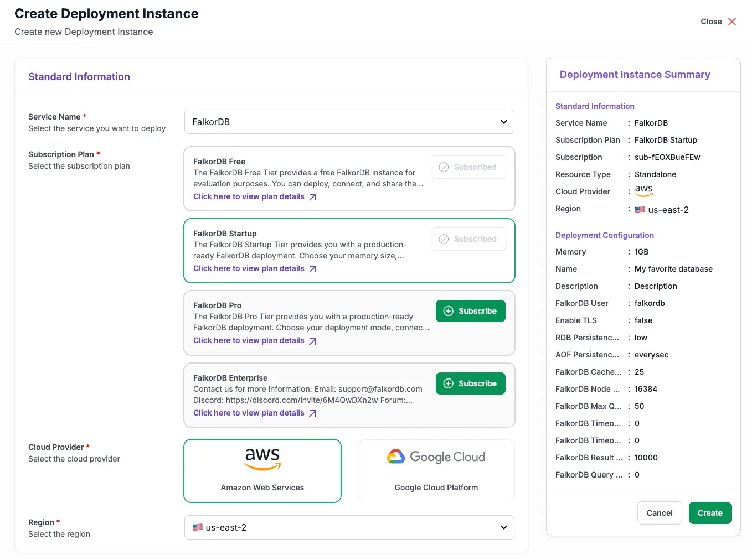Open plan details link for FalkorDB Free
The width and height of the screenshot is (752, 560).
(249, 196)
